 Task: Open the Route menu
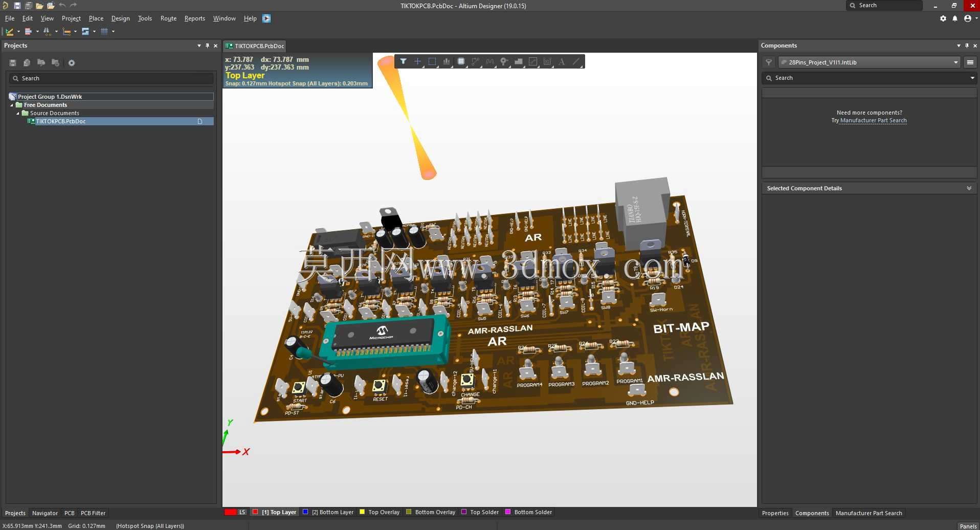pyautogui.click(x=168, y=18)
